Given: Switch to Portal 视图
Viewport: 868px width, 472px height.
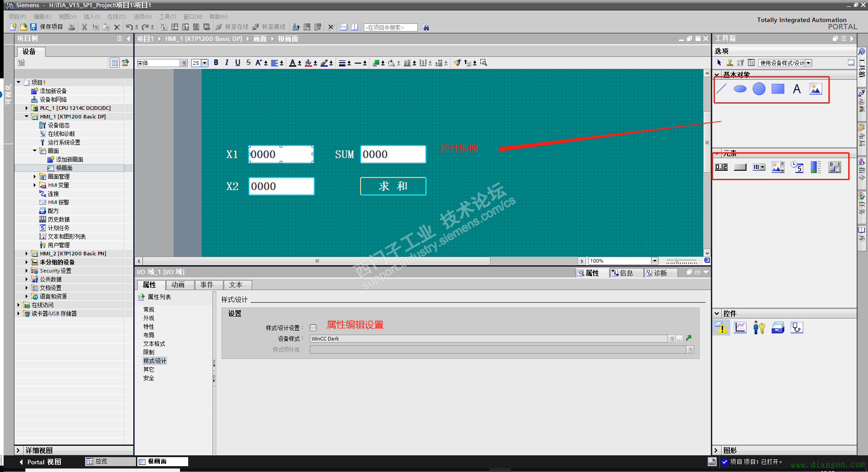Looking at the screenshot, I should coord(40,462).
